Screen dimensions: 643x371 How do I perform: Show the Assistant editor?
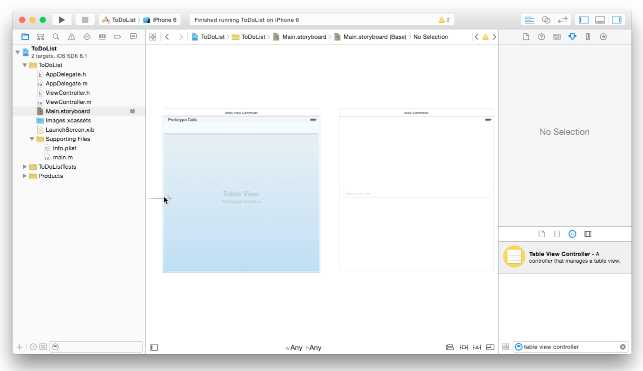click(546, 20)
